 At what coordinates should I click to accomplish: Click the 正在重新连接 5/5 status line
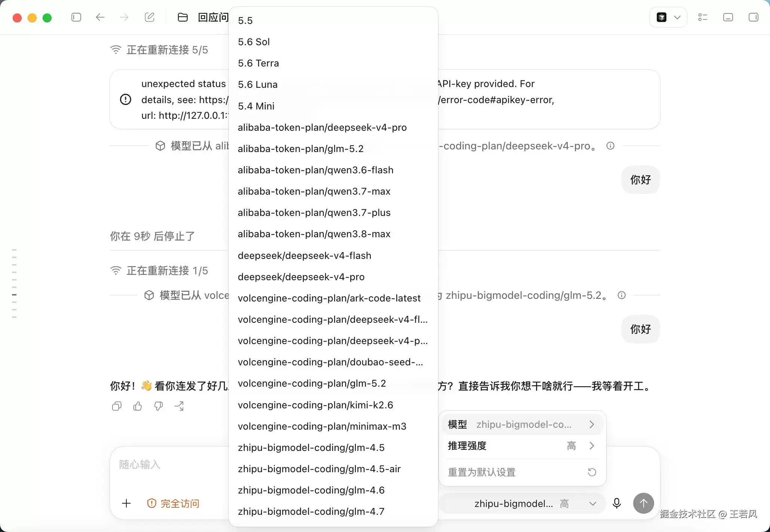pos(159,50)
